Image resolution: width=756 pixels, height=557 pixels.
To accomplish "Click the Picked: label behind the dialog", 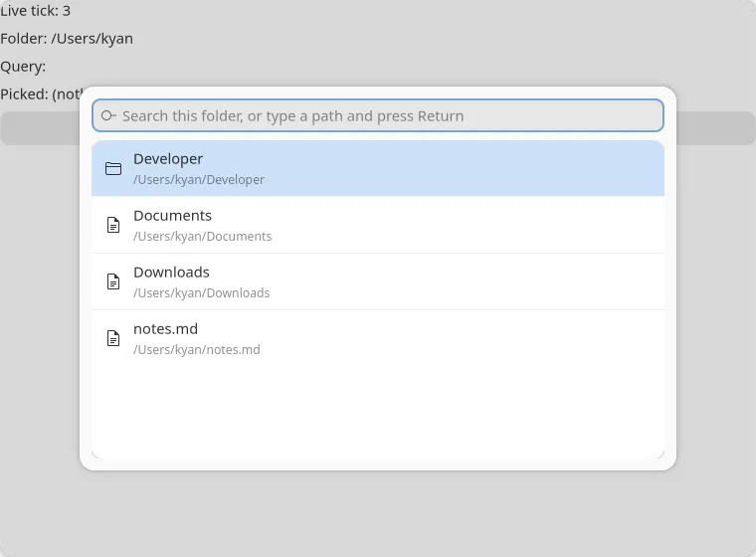I will [x=41, y=94].
